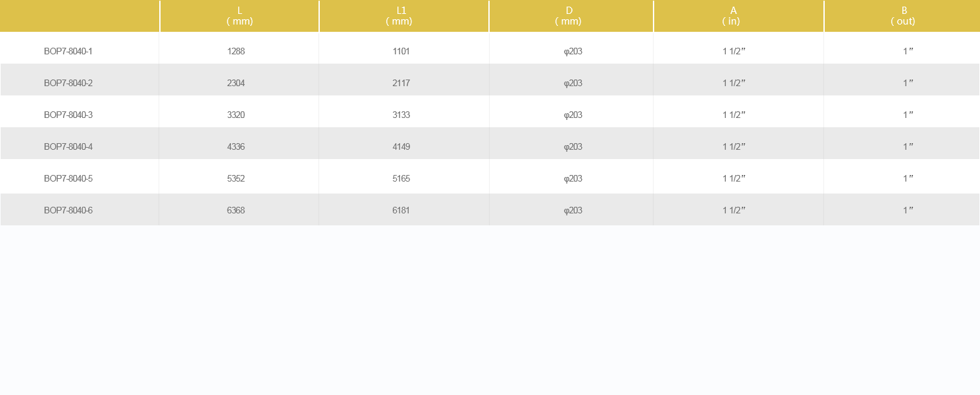Click the BOP7-8040-2 model name
Viewport: 980px width, 395px height.
tap(68, 83)
